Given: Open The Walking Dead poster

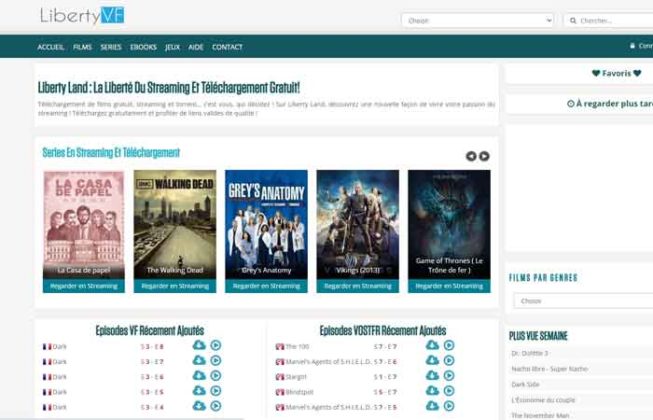Looking at the screenshot, I should pos(175,225).
